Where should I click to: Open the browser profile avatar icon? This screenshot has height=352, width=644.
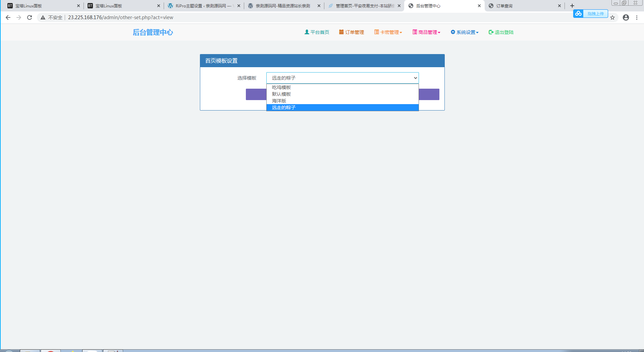[626, 17]
